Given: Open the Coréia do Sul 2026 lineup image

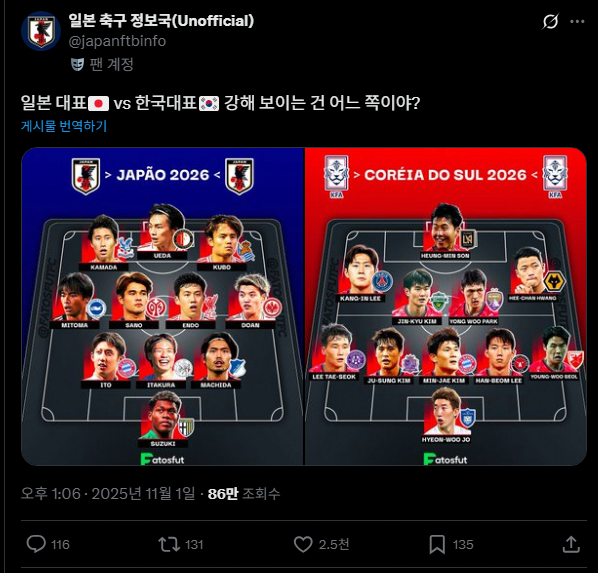Looking at the screenshot, I should click(445, 306).
